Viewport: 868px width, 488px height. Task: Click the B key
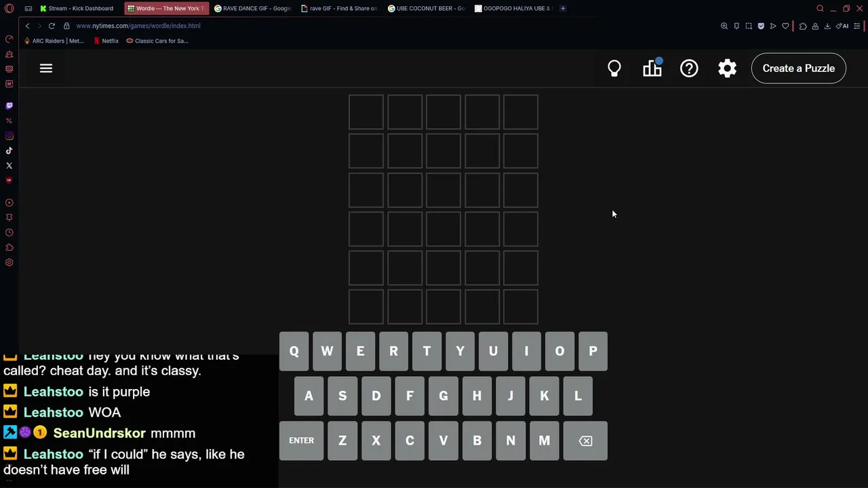click(477, 441)
